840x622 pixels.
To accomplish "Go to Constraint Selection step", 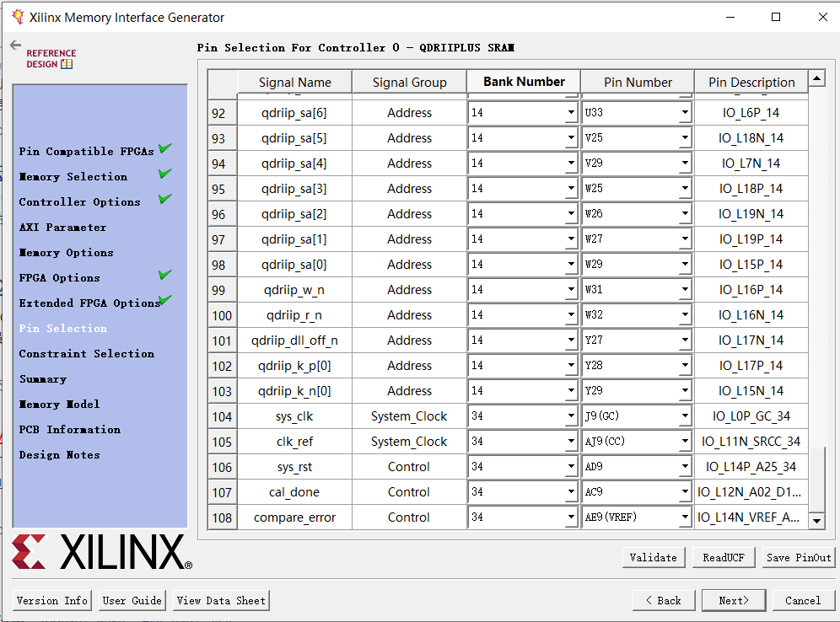I will tap(87, 353).
